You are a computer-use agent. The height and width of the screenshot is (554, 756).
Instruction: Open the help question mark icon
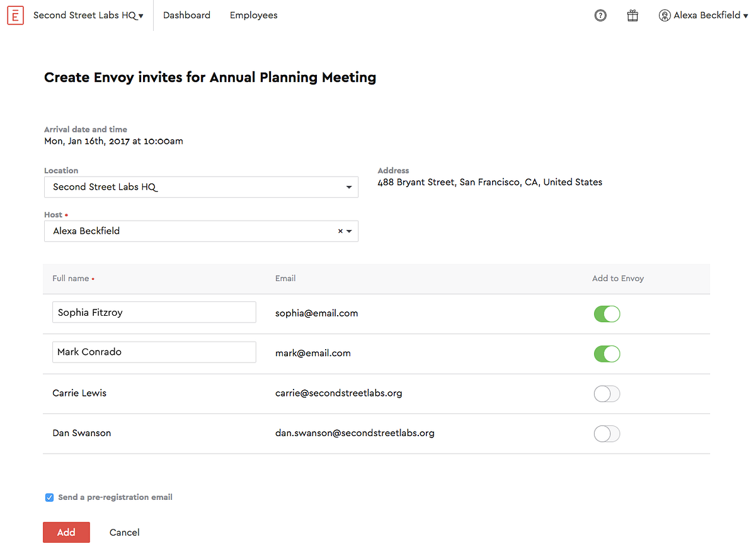(600, 16)
